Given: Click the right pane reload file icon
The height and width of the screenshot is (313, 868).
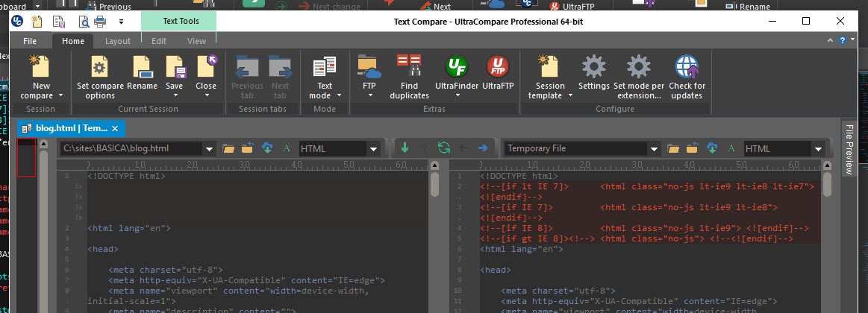Looking at the screenshot, I should [x=693, y=148].
